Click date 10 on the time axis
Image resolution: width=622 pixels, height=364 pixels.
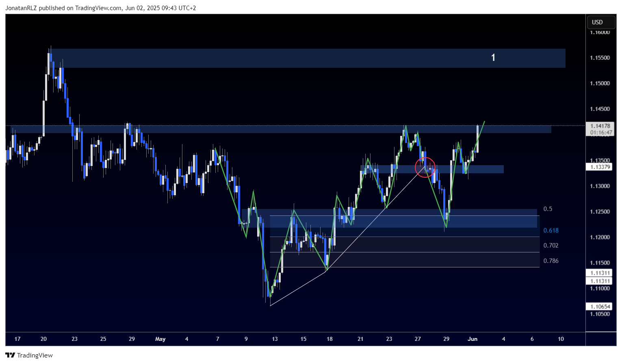(561, 339)
